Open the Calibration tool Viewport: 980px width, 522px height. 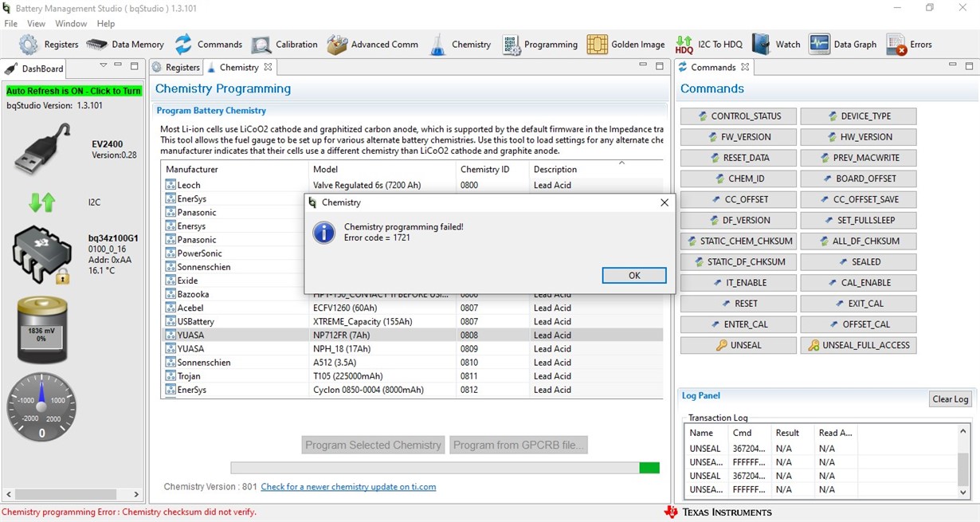(x=284, y=45)
